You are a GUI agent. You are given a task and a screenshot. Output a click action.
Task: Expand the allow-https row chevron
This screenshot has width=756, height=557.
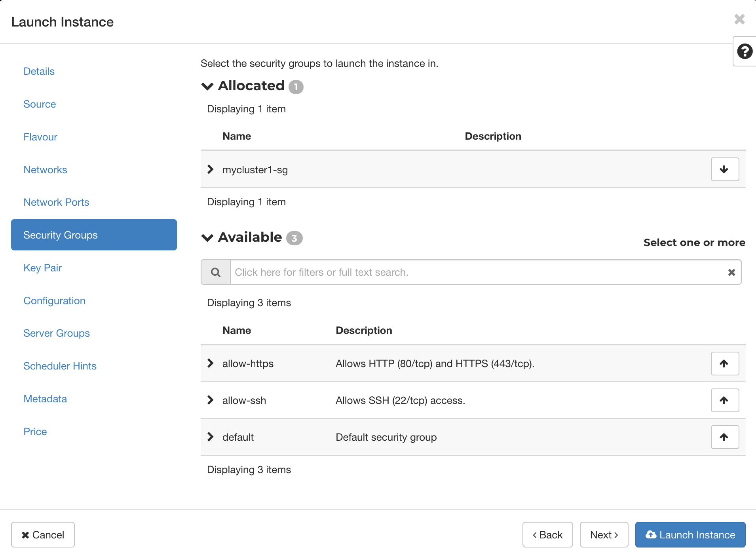pos(210,363)
